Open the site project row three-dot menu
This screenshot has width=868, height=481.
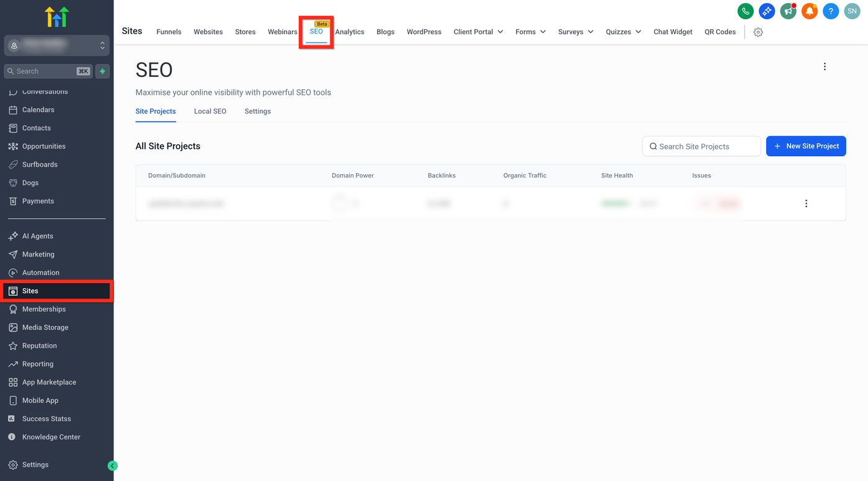point(806,203)
